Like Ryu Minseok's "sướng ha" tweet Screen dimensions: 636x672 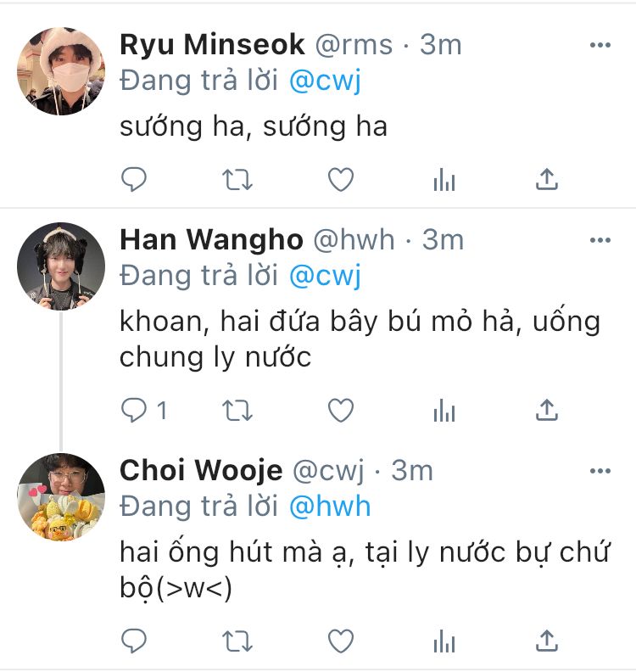point(341,180)
